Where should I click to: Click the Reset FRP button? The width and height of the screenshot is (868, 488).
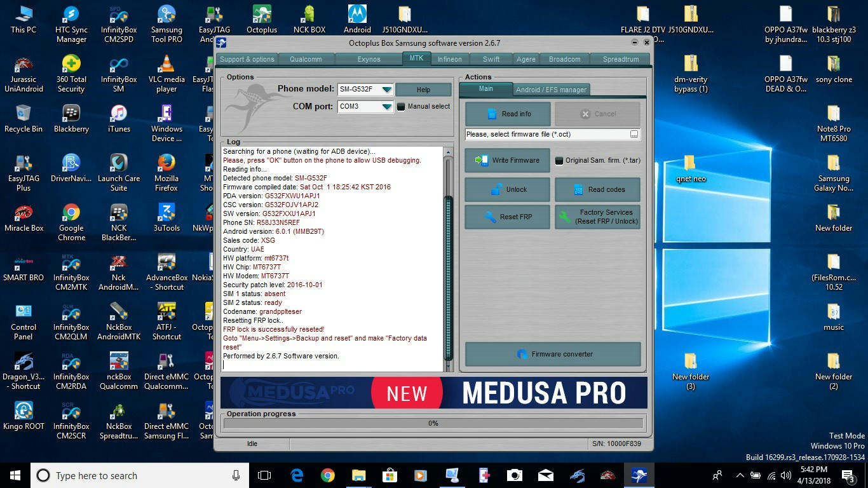507,217
